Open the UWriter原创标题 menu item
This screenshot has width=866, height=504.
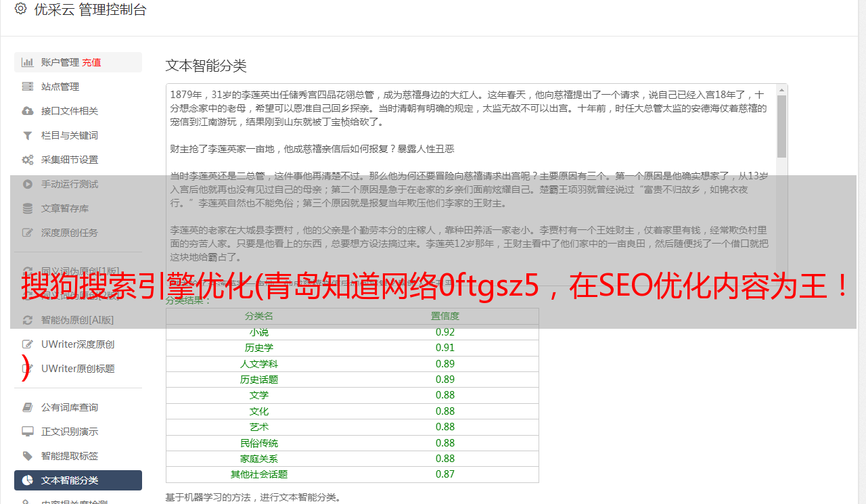[78, 369]
